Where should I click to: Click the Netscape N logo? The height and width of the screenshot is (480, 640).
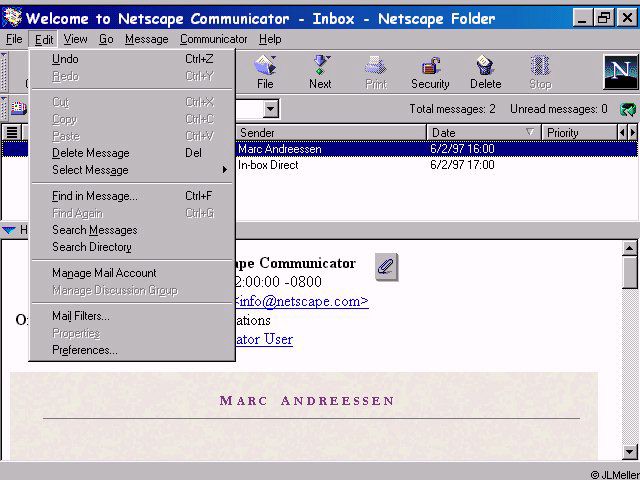[x=620, y=72]
